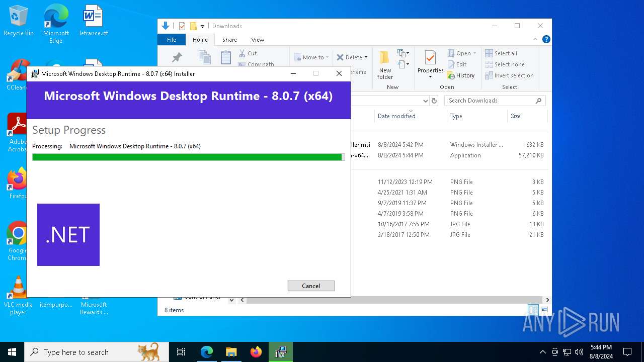644x362 pixels.
Task: Expand the Open dropdown arrow
Action: pyautogui.click(x=474, y=53)
